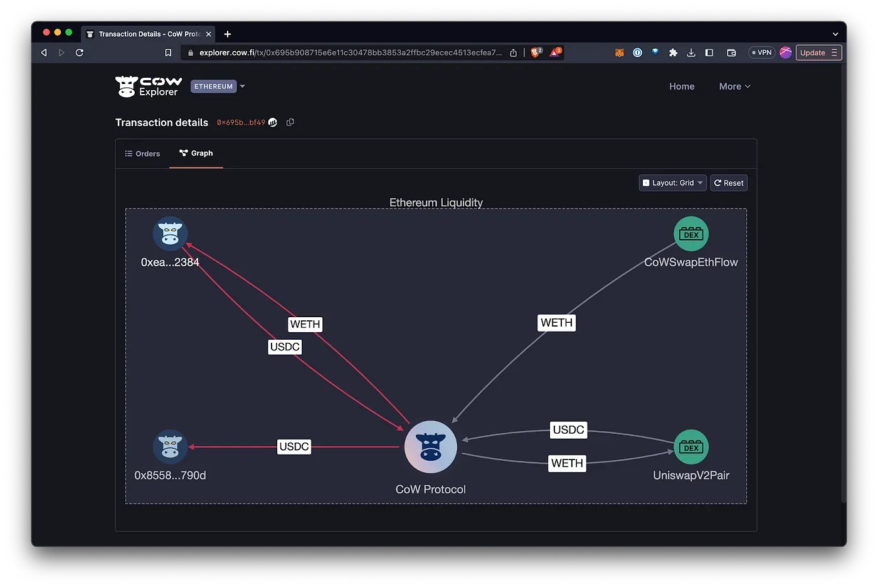Viewport: 878px width, 588px height.
Task: Select the Transaction Details browser tab
Action: (x=149, y=34)
